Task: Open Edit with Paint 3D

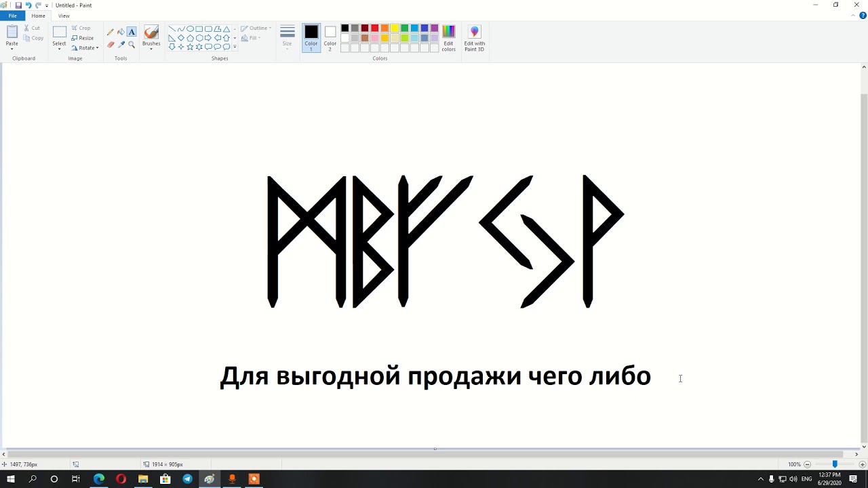Action: click(x=474, y=38)
